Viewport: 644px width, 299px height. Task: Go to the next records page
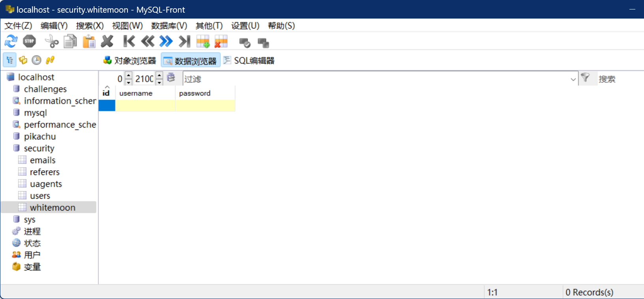pyautogui.click(x=166, y=41)
